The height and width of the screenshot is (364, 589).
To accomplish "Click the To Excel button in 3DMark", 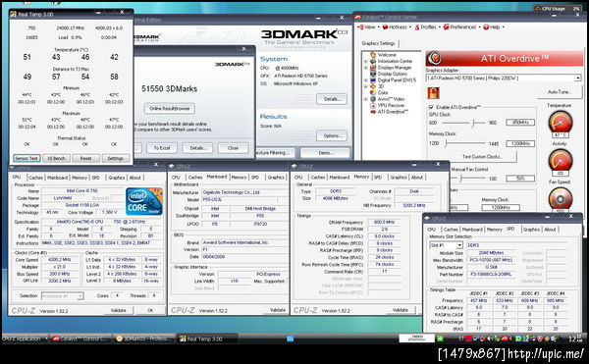I will point(162,148).
